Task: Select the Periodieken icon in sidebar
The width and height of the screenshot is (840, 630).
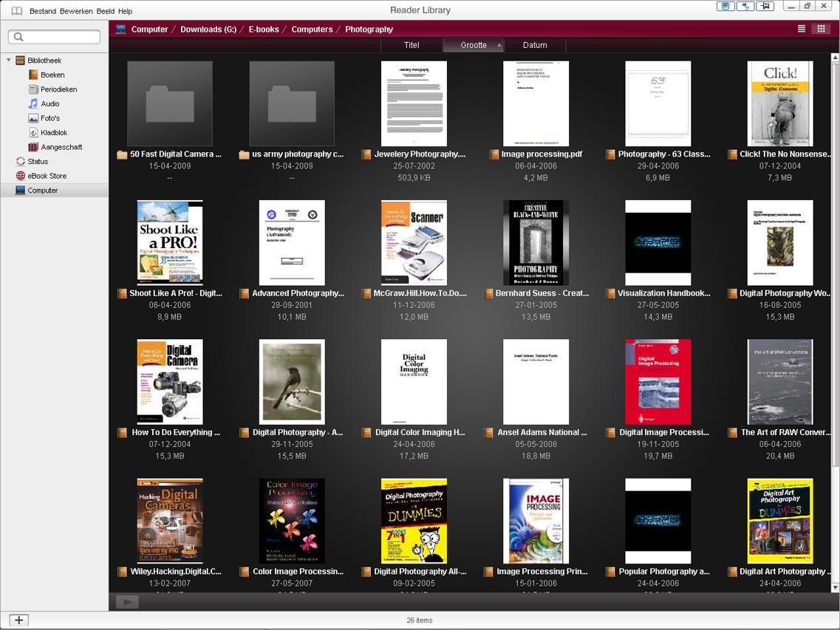Action: point(33,89)
